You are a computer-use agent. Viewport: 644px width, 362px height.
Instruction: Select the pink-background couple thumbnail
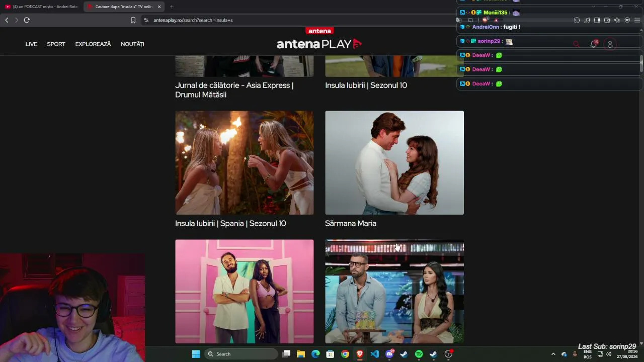click(x=245, y=292)
